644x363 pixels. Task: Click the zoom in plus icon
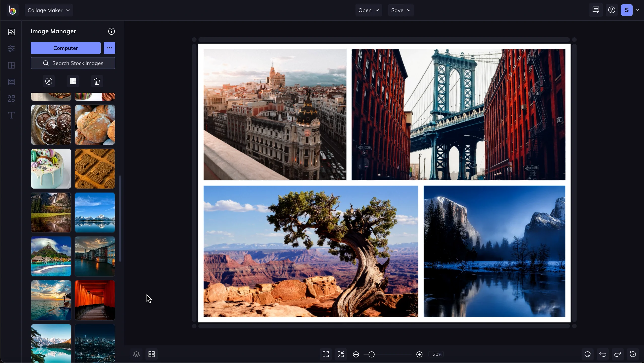click(419, 354)
